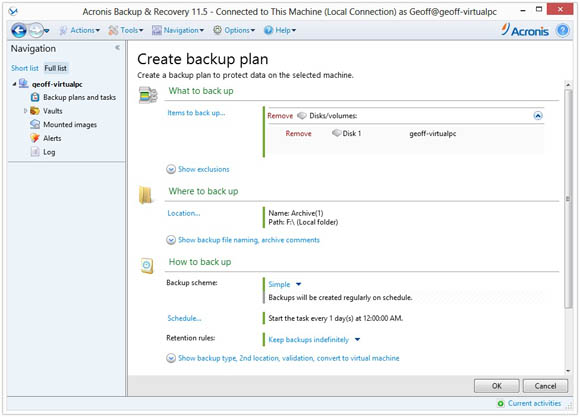Open the navigation history dropdown arrow
This screenshot has height=417, width=580.
47,31
